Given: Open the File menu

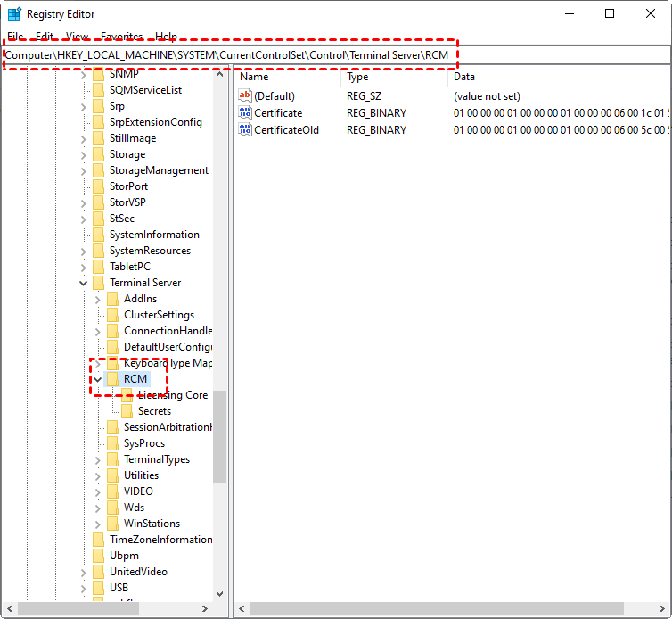Looking at the screenshot, I should coord(15,36).
